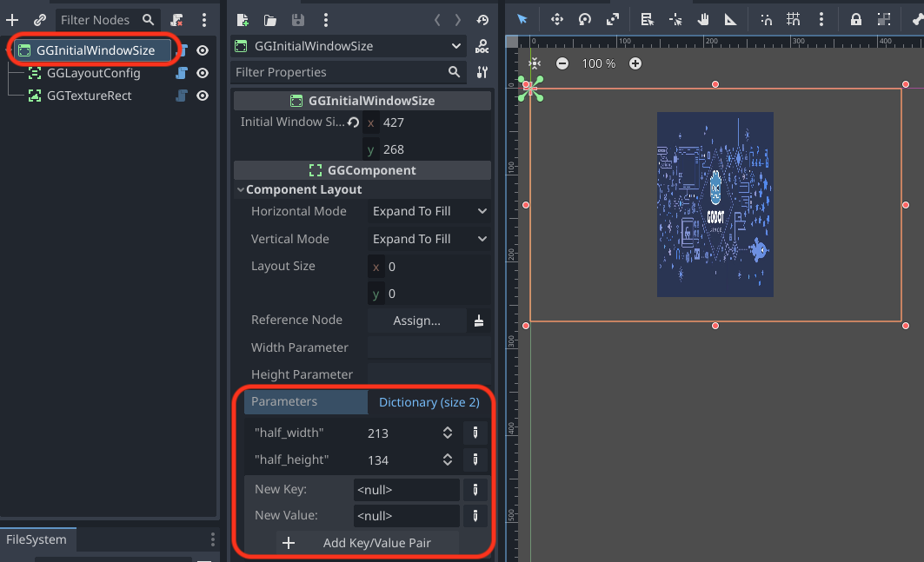Revert Initial Window Size to default
Image resolution: width=924 pixels, height=562 pixels.
click(353, 122)
